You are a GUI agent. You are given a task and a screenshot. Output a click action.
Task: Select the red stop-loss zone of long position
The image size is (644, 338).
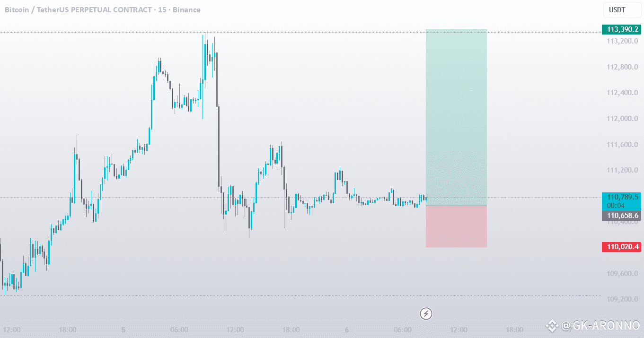[x=456, y=227]
